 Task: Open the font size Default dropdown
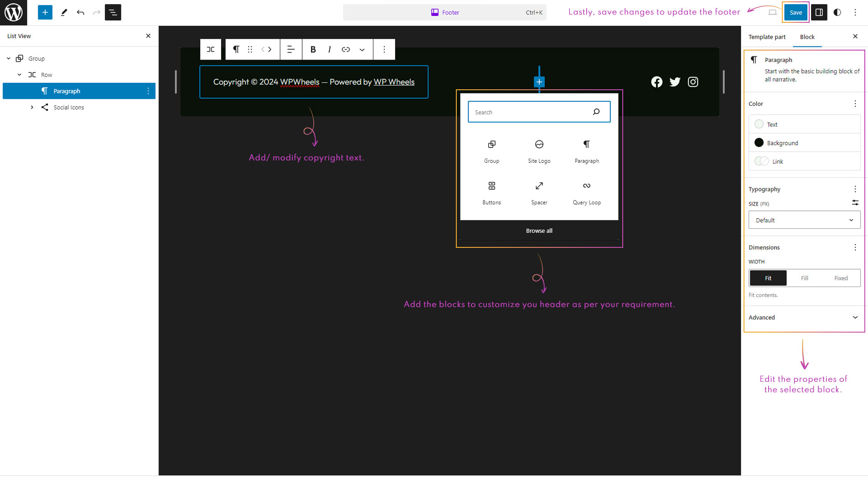click(x=804, y=220)
